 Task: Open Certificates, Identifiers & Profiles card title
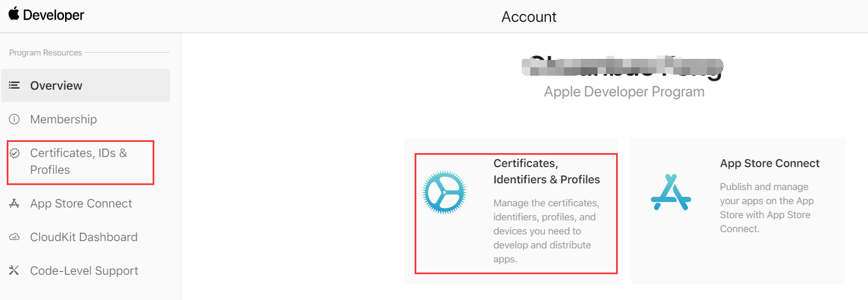click(546, 172)
